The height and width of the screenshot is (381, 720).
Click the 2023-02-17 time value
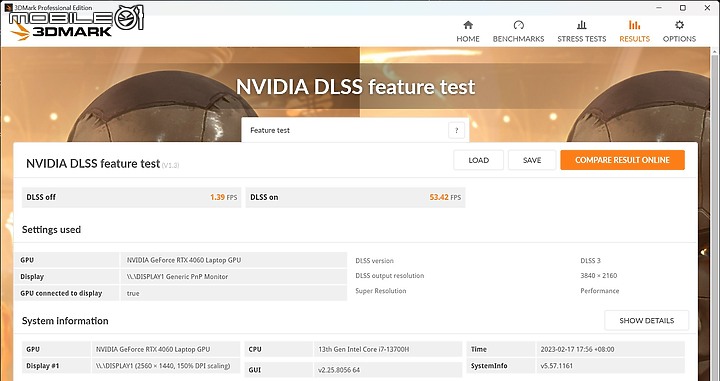click(577, 349)
